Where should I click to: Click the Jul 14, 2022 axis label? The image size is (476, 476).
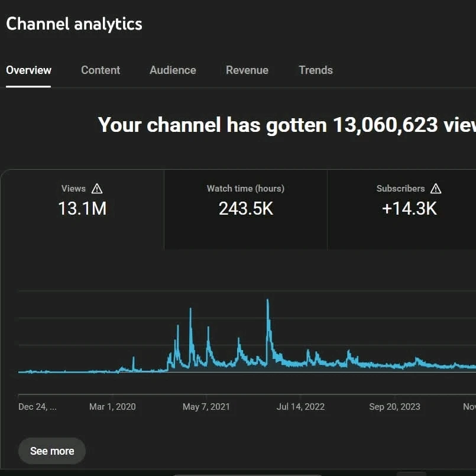(300, 407)
